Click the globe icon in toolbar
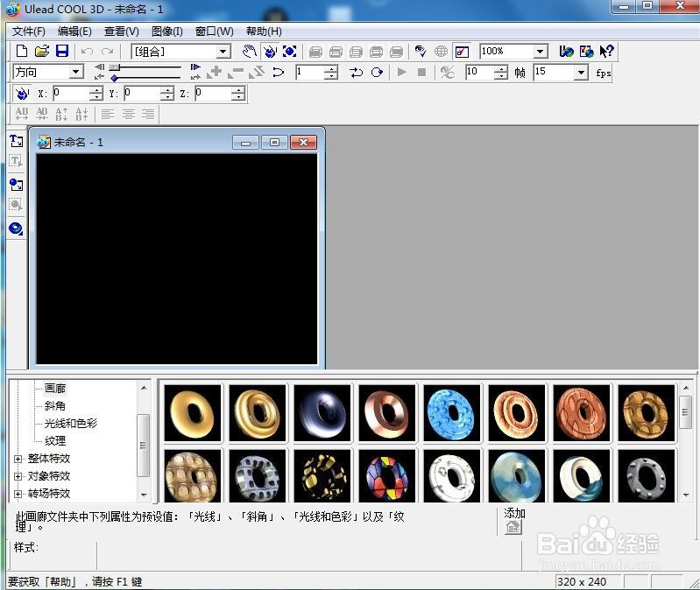 (x=441, y=52)
